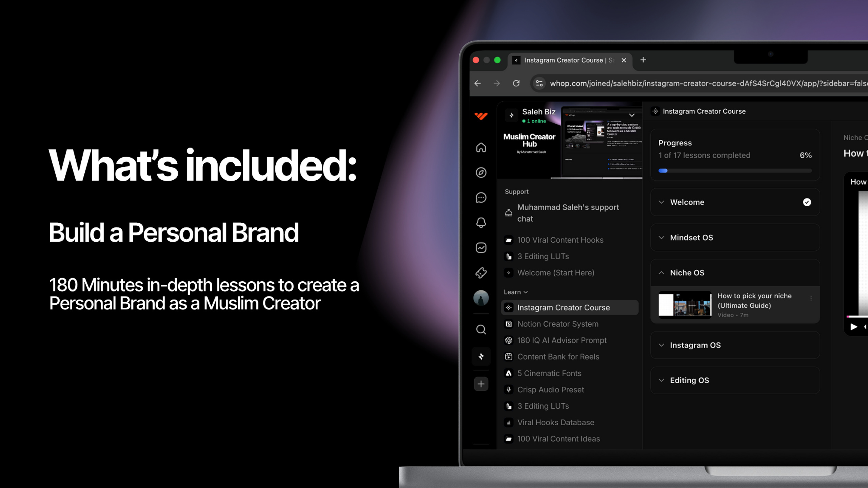Open Welcome (Start Here)
This screenshot has width=868, height=488.
click(x=570, y=273)
